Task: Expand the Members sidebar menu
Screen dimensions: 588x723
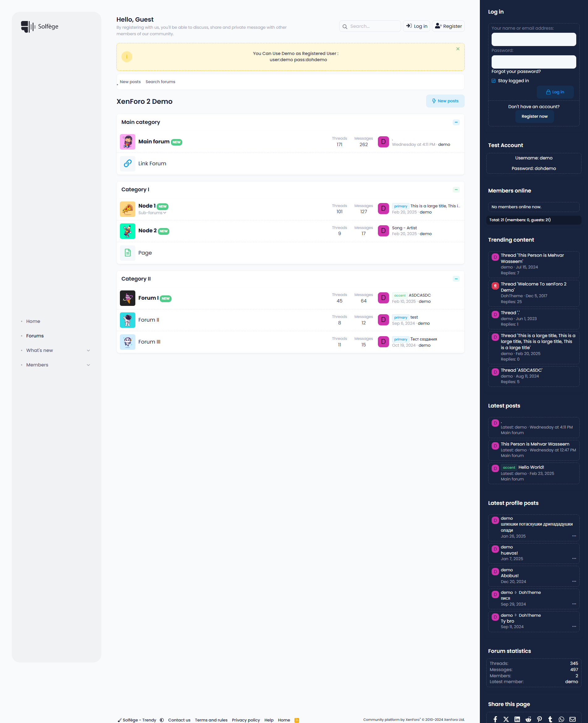Action: (88, 365)
